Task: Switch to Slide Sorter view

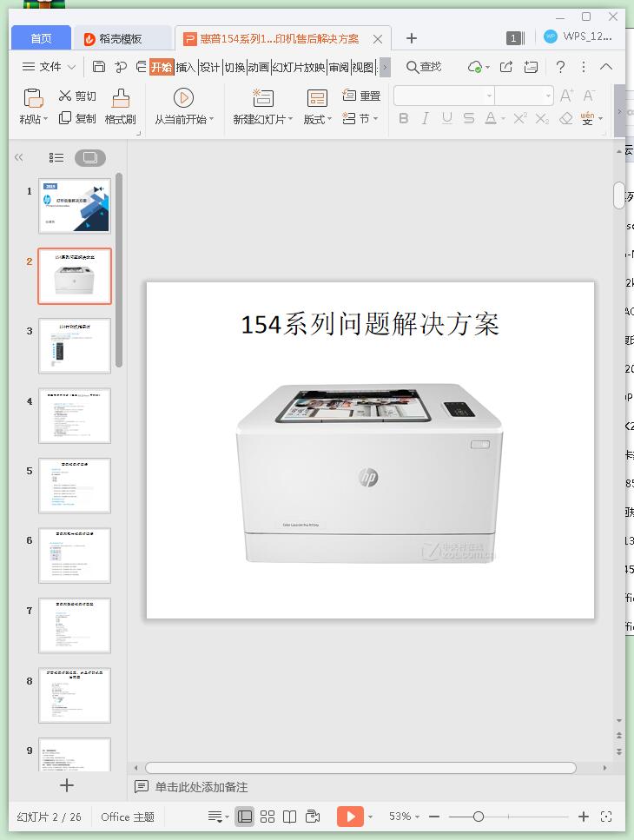Action: click(267, 817)
